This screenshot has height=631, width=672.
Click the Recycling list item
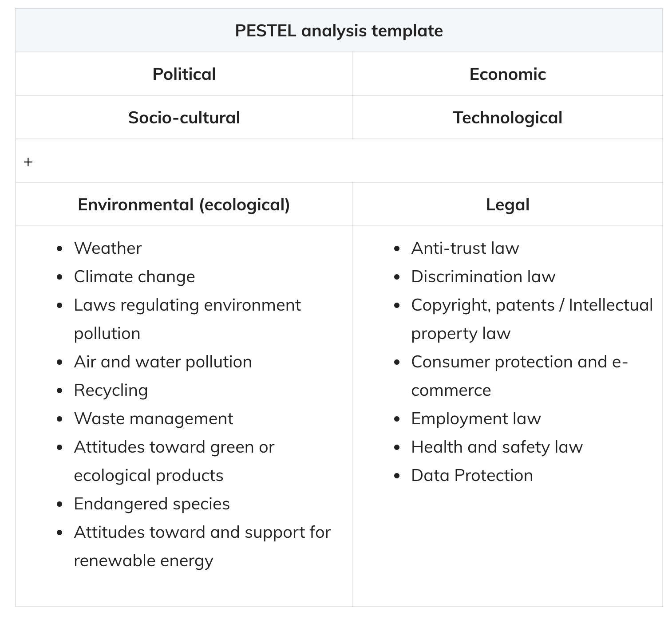coord(111,390)
